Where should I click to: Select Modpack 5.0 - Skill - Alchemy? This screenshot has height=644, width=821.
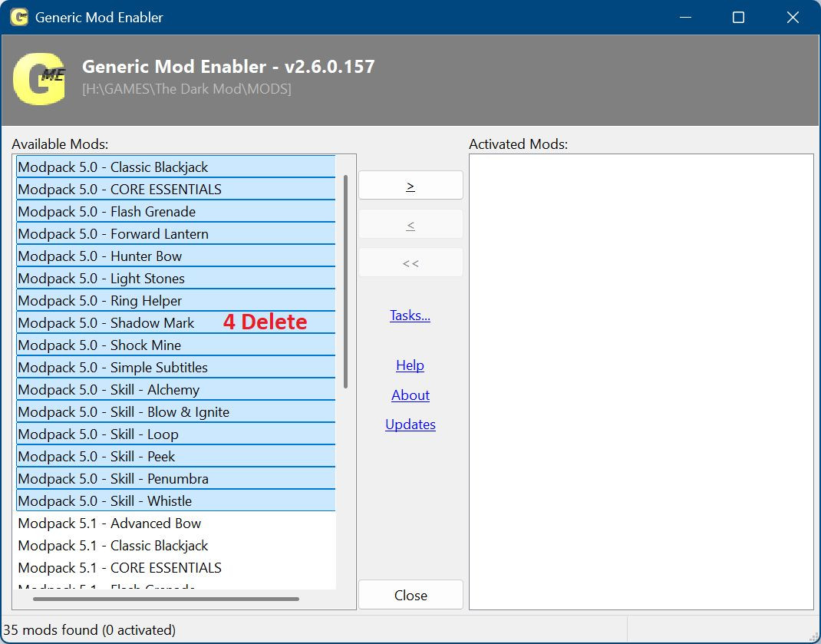coord(176,389)
